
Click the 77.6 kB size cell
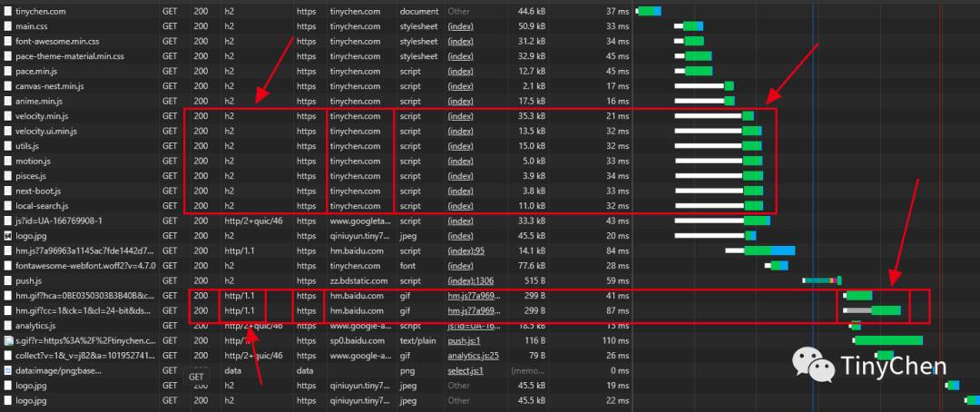[x=531, y=265]
